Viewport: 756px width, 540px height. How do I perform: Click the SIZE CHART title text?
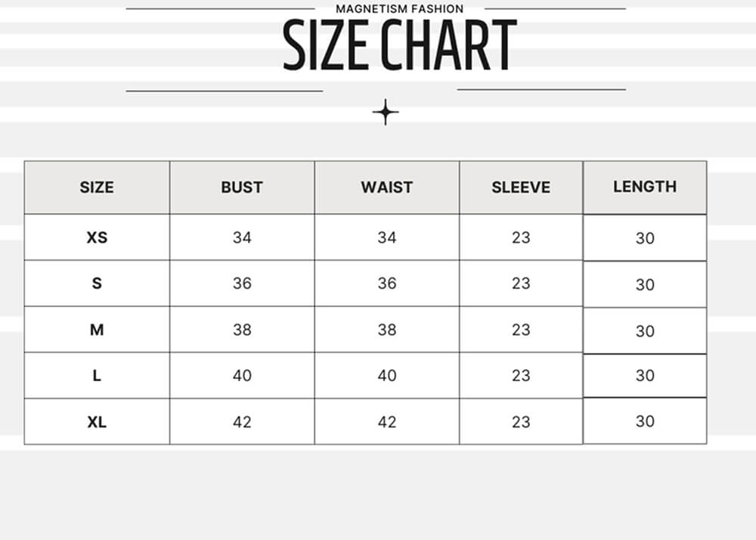(399, 45)
